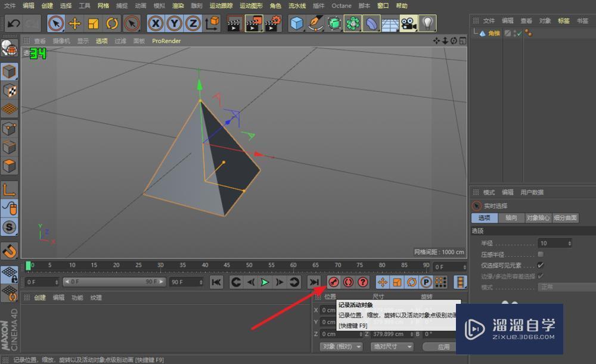Click the red Record Active Objects button

click(333, 282)
